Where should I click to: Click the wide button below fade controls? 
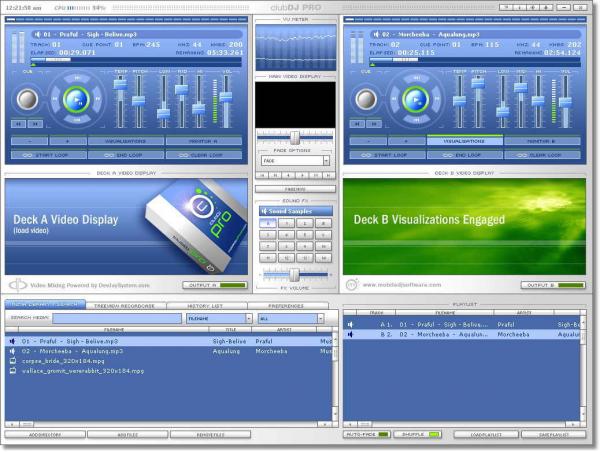click(x=295, y=189)
